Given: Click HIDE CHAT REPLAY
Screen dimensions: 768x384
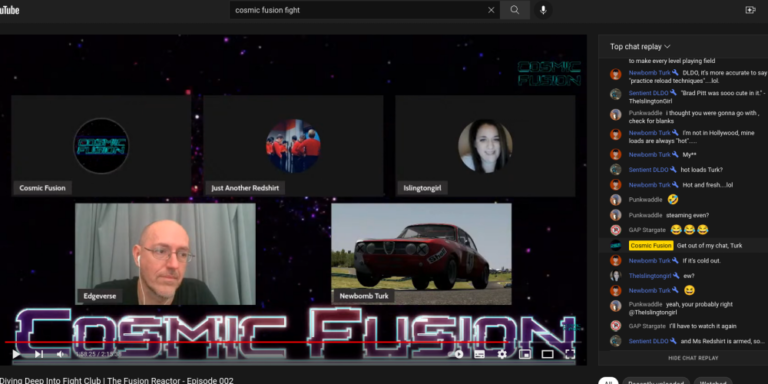Looking at the screenshot, I should (x=693, y=358).
